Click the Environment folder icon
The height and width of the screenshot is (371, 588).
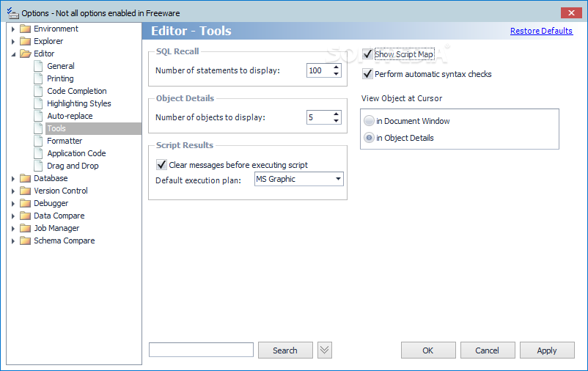25,29
